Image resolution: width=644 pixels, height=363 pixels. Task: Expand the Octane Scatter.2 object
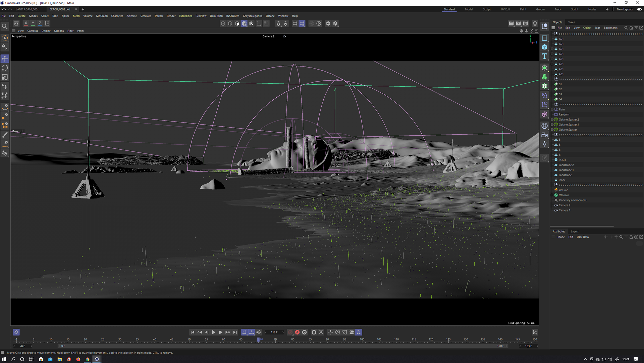click(552, 120)
